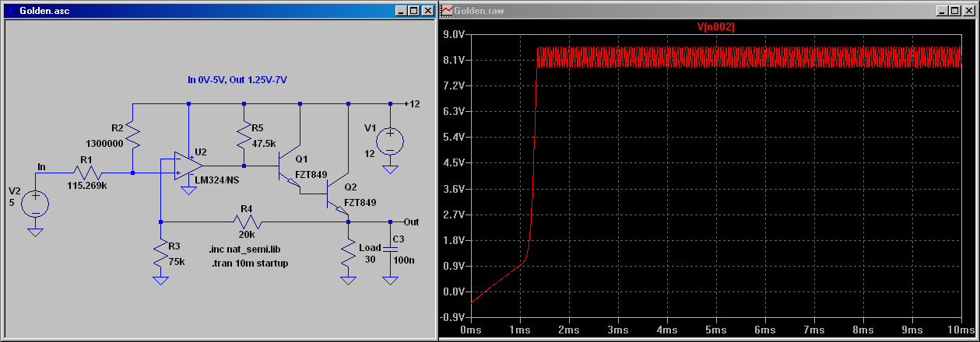Click the 0.0V vertical axis label
This screenshot has height=342, width=980.
click(454, 291)
